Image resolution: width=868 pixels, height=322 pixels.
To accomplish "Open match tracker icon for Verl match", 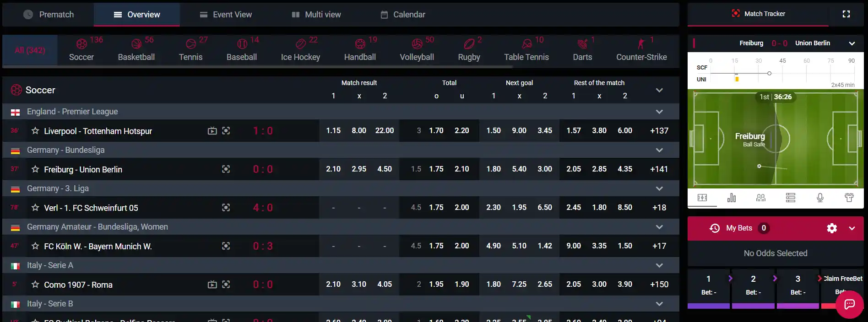I will point(226,208).
